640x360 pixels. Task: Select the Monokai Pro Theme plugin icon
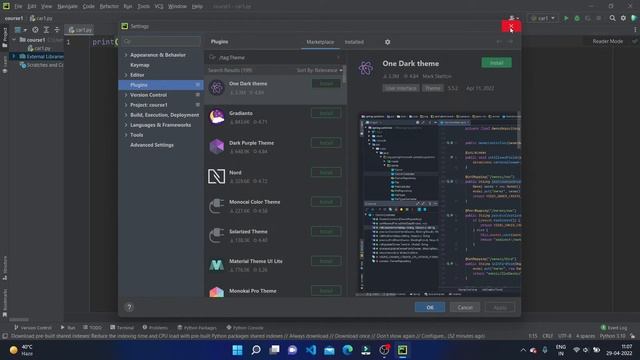tap(217, 291)
